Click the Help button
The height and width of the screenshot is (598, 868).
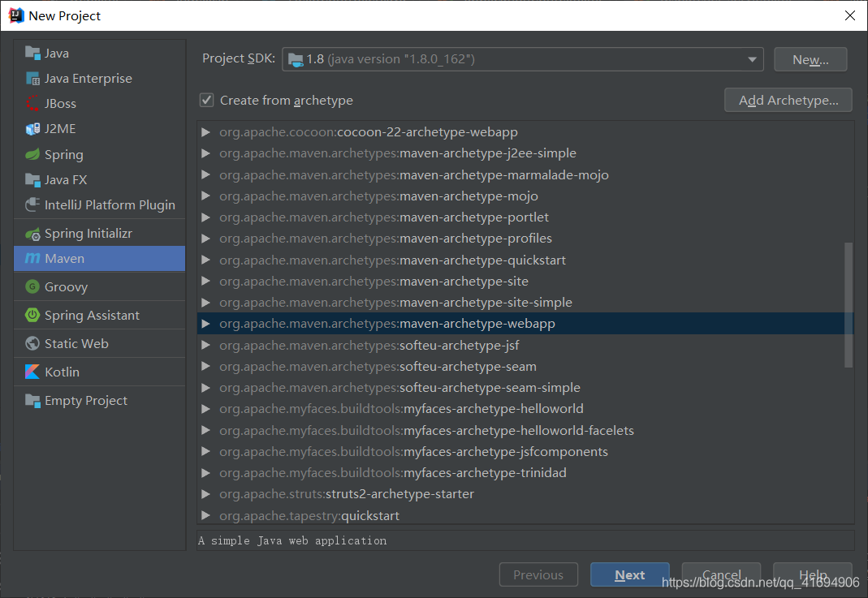coord(813,574)
